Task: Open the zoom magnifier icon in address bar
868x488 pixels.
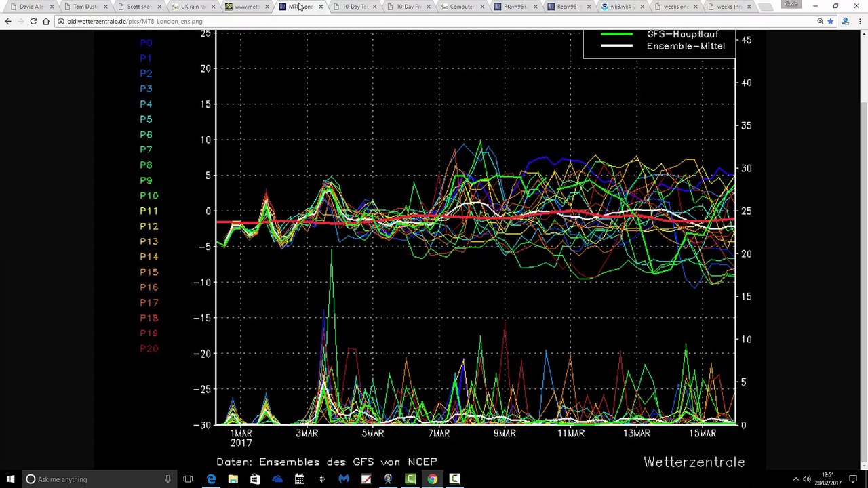Action: (x=820, y=21)
